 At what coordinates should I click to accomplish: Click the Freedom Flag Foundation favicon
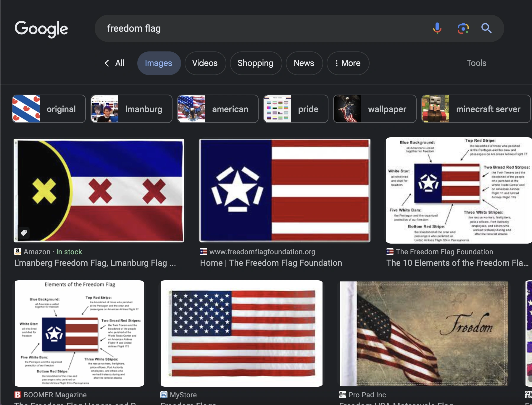(x=203, y=252)
